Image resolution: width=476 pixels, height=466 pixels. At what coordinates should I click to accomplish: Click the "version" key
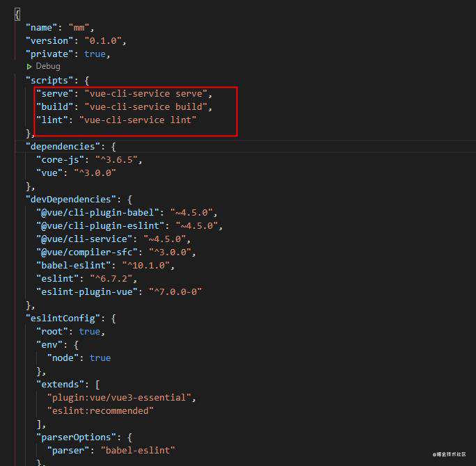pos(49,40)
